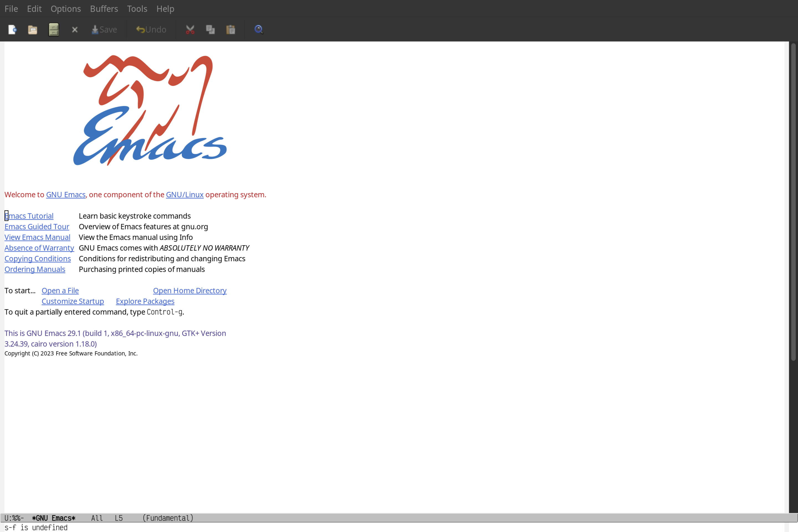Open the File menu
This screenshot has width=798, height=532.
pos(11,8)
